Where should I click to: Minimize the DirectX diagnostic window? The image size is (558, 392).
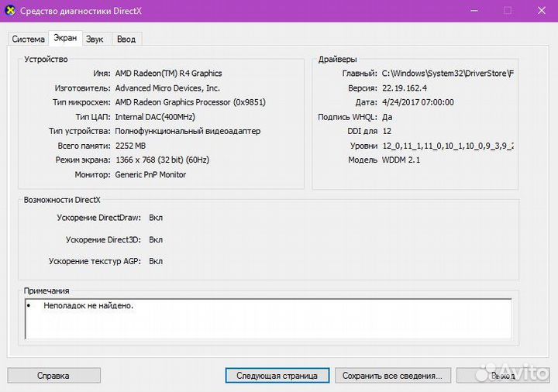coord(474,11)
